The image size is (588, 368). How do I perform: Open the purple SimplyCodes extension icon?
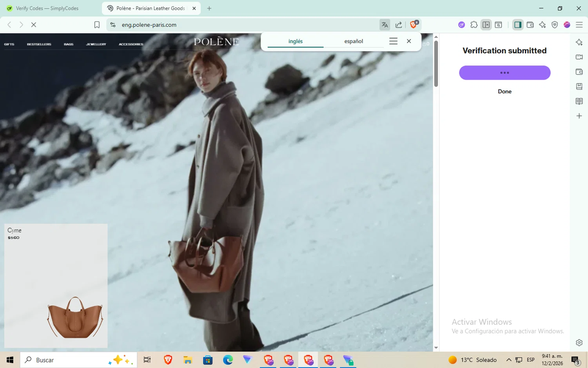pyautogui.click(x=461, y=25)
